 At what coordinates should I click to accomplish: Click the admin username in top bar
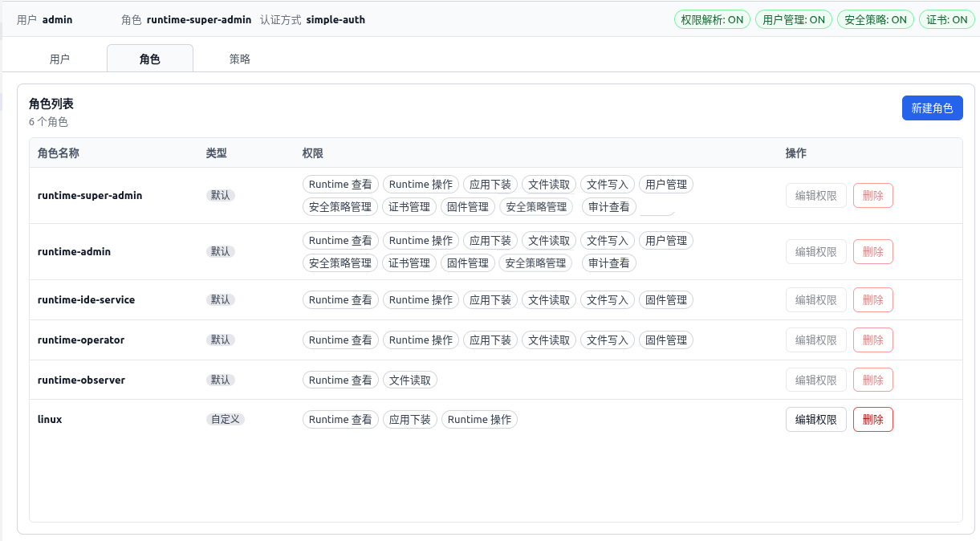[x=57, y=20]
